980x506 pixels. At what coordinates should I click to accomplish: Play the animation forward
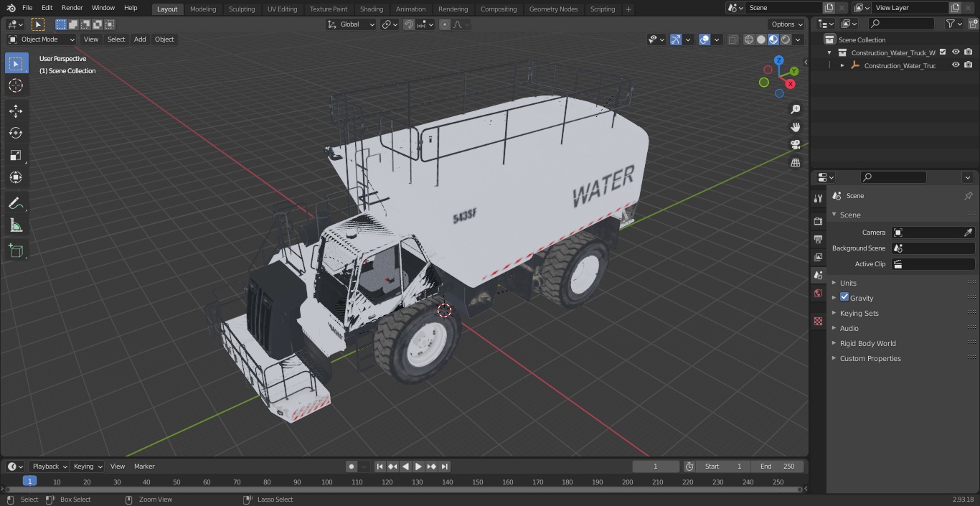click(x=419, y=467)
